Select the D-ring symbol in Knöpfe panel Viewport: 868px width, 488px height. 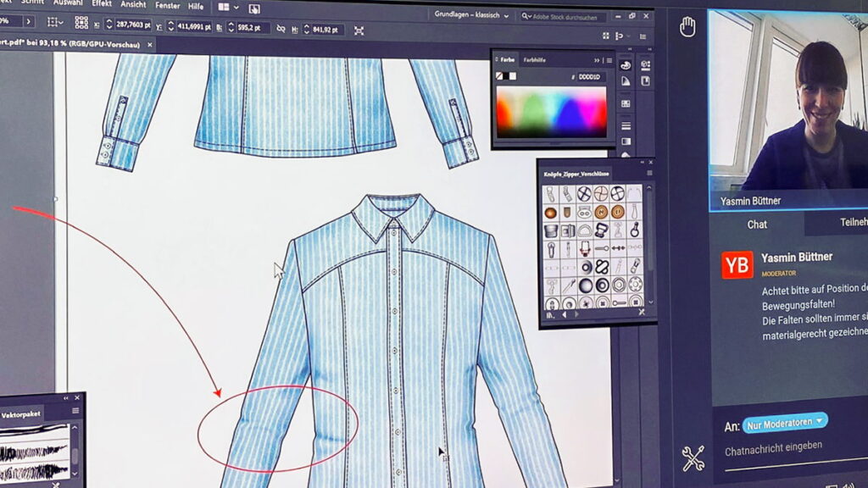(584, 230)
